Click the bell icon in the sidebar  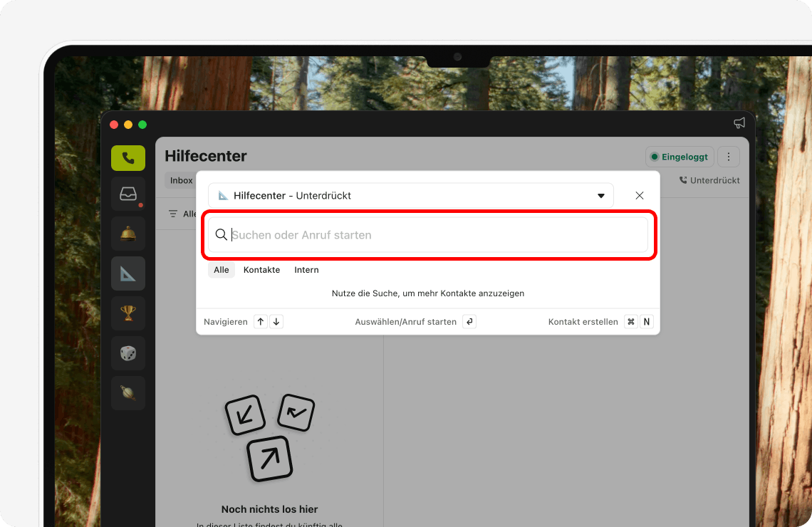tap(127, 233)
